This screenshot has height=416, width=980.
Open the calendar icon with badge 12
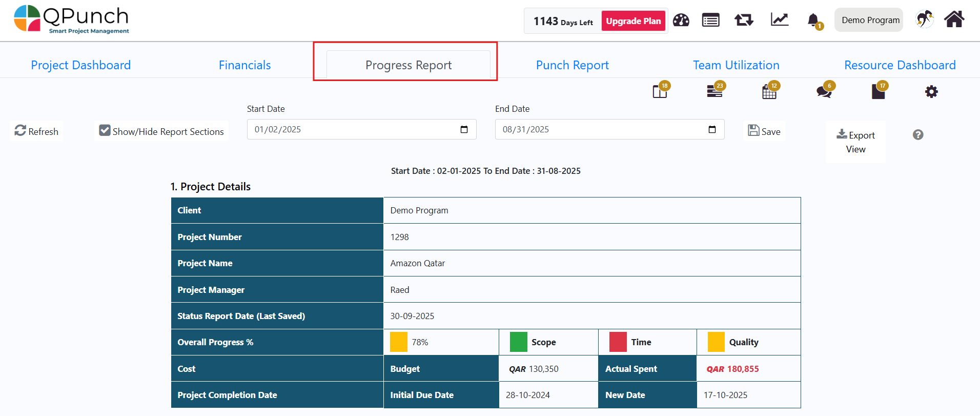(x=769, y=92)
